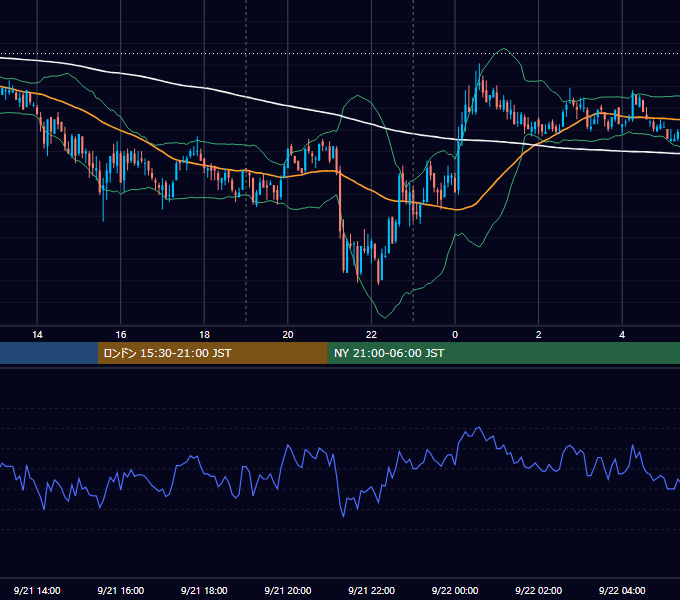Click the 9/21 18:00 time label
Screen dimensions: 680x600
tap(204, 590)
